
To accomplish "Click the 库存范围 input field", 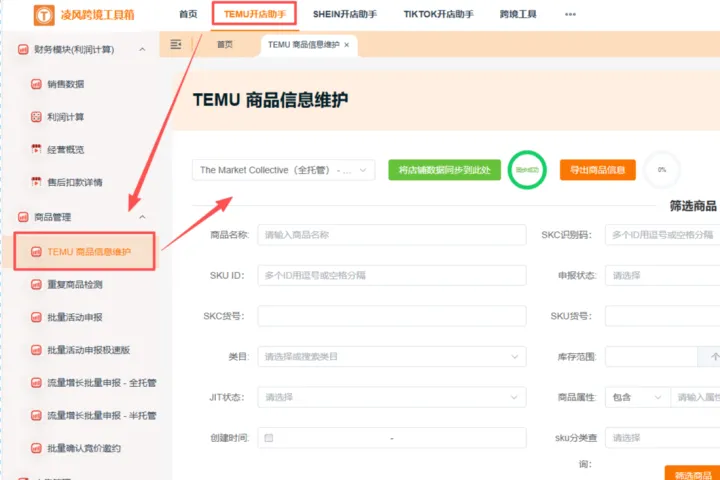I will point(651,356).
